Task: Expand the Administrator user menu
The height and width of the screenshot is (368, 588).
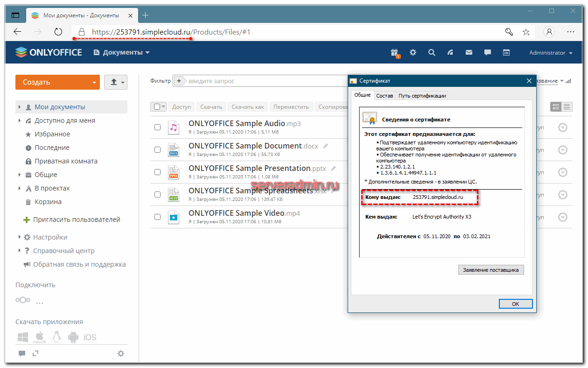Action: 551,53
